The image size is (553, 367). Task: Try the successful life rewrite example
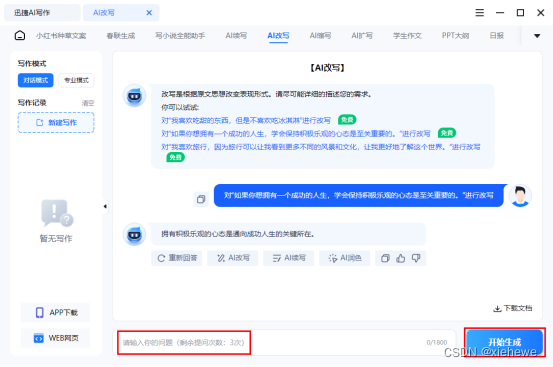pos(296,134)
